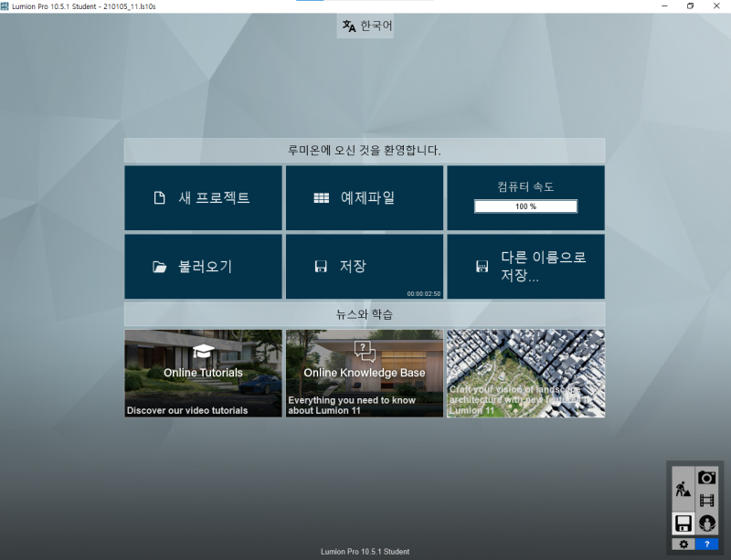Image resolution: width=731 pixels, height=560 pixels.
Task: Minimize the Lumion window
Action: click(665, 6)
